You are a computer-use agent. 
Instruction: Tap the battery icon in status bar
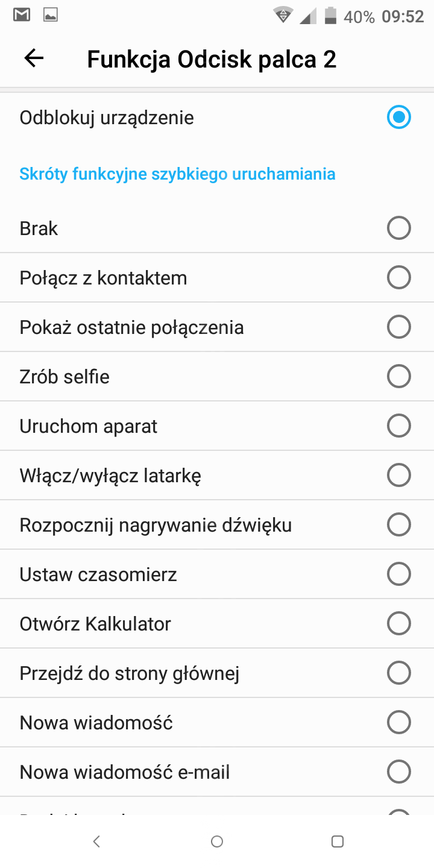(x=330, y=16)
